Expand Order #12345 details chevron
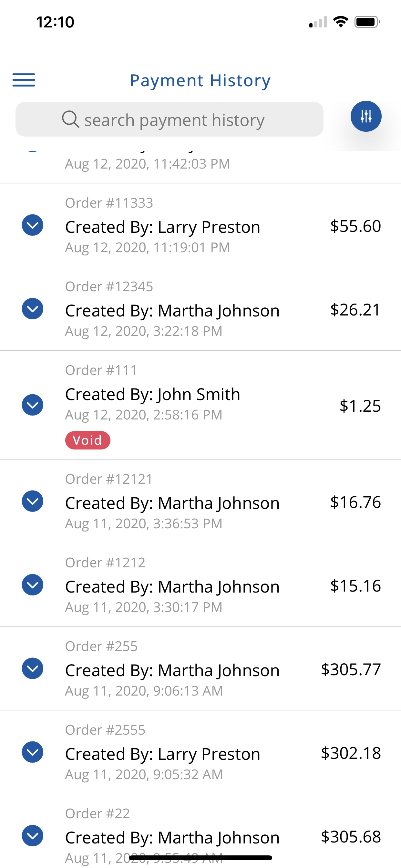The height and width of the screenshot is (868, 401). (32, 309)
